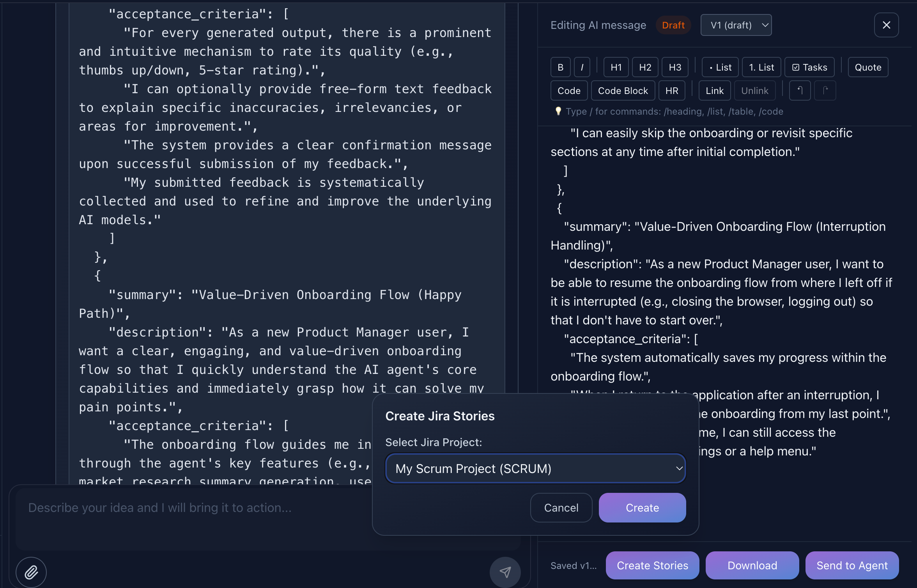917x588 pixels.
Task: Cancel the Create Jira Stories dialog
Action: [x=561, y=507]
